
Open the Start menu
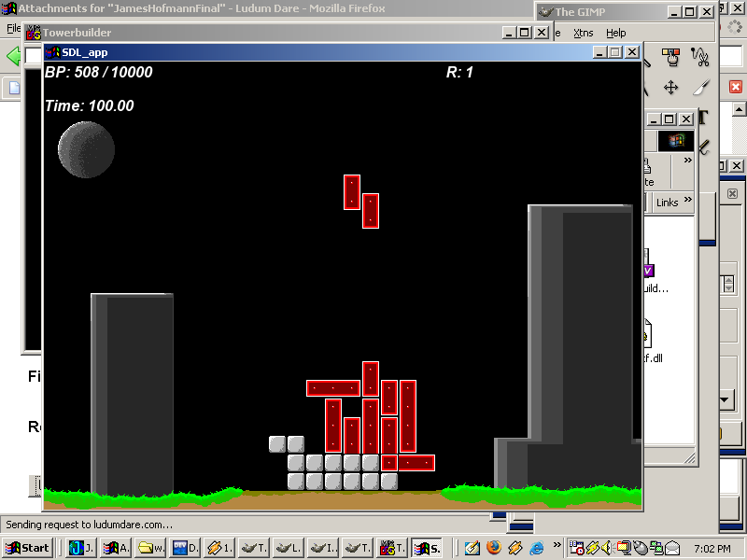27,548
